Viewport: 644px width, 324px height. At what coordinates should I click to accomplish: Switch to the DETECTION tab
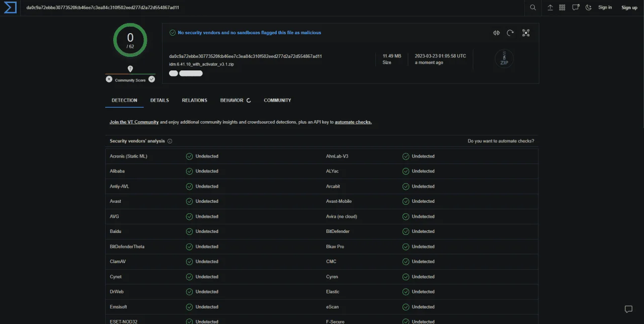124,100
